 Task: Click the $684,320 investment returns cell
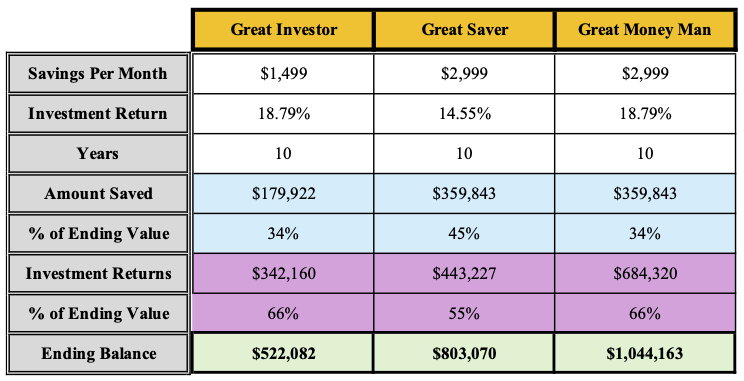tap(645, 273)
